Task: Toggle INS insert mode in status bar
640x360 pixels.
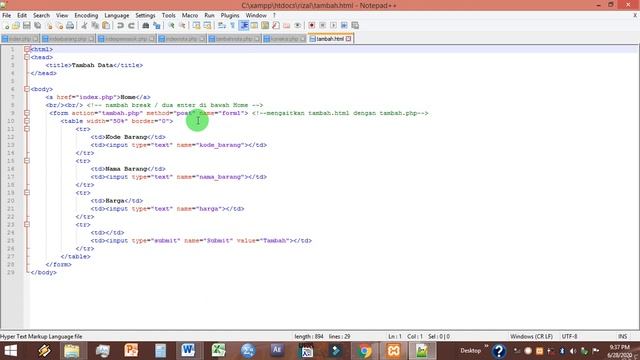Action: pyautogui.click(x=622, y=337)
